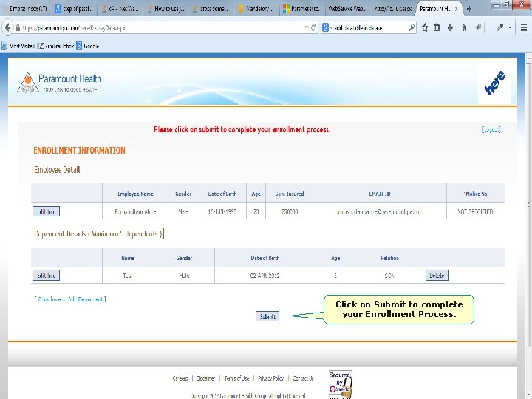This screenshot has height=399, width=532.
Task: Click the Employee Name column header
Action: pyautogui.click(x=135, y=194)
